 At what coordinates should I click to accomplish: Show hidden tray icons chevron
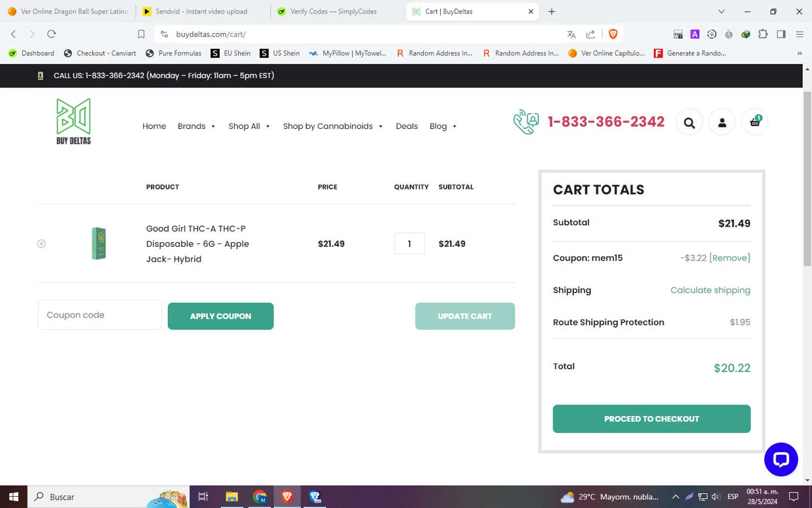click(x=676, y=497)
